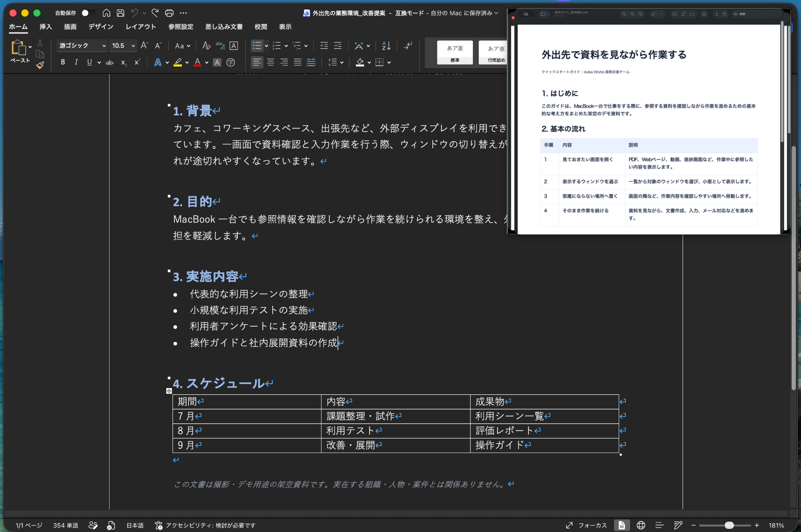Click the Print icon in title bar
The width and height of the screenshot is (801, 532).
coord(169,13)
